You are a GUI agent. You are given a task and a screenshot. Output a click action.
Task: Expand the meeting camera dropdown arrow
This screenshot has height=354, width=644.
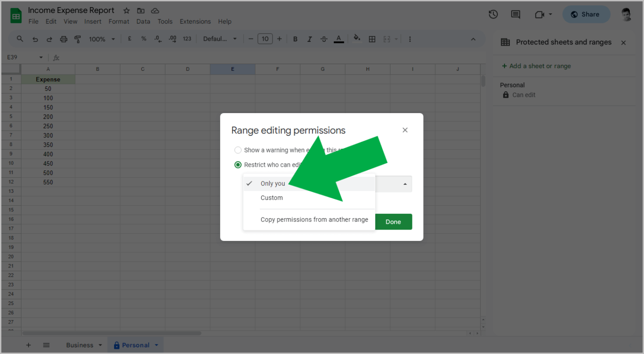pos(550,14)
